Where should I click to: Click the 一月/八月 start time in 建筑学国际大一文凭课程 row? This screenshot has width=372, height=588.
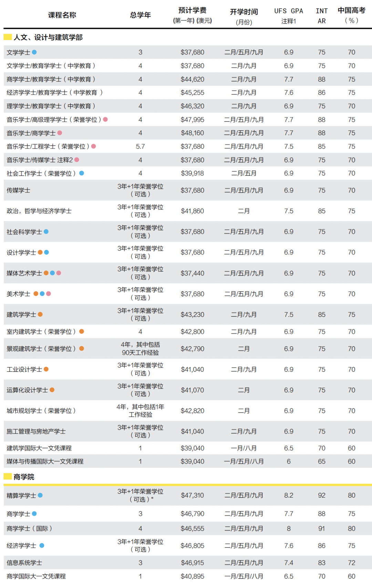coord(244,448)
